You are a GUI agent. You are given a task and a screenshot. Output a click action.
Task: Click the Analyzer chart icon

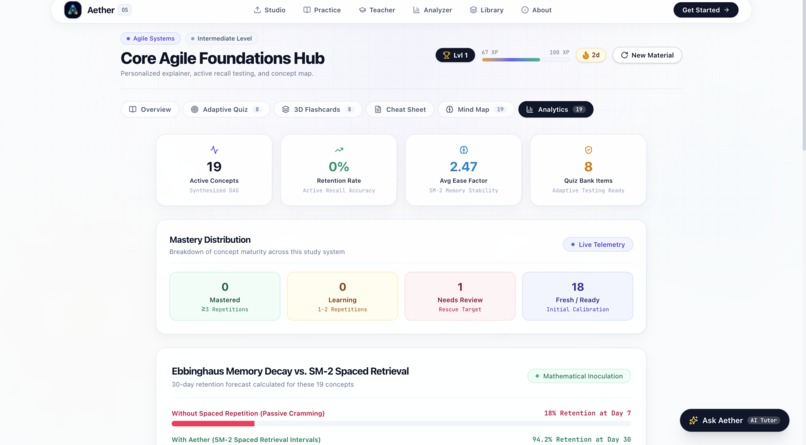416,10
